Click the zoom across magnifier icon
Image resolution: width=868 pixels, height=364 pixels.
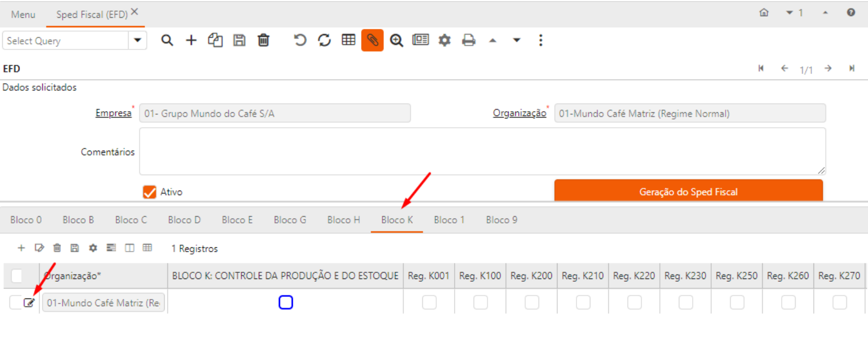pos(396,41)
